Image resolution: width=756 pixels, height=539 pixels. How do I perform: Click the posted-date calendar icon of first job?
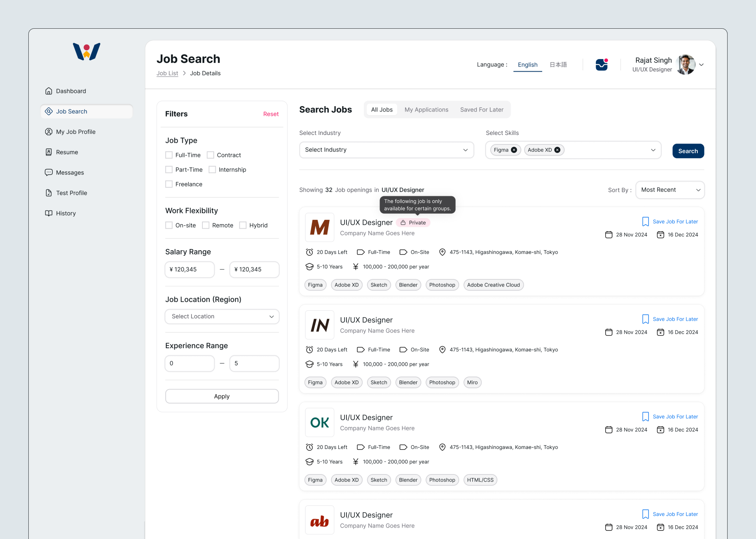[x=609, y=235]
